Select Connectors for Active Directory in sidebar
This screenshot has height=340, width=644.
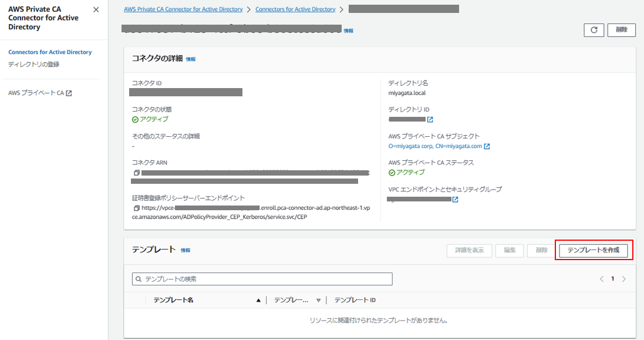tap(50, 52)
